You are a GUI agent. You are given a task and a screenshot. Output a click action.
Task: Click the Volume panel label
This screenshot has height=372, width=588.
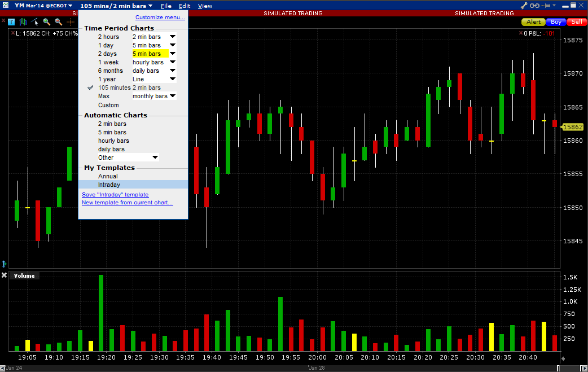[24, 275]
